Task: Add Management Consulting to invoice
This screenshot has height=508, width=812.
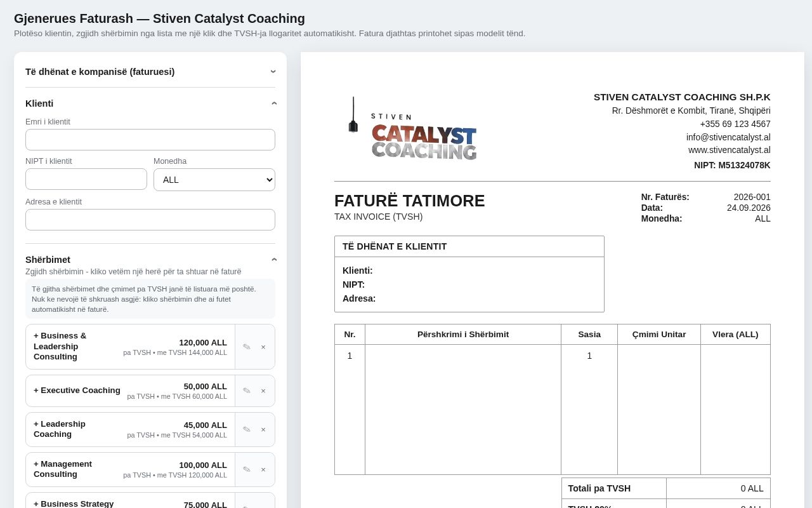Action: coord(130,469)
